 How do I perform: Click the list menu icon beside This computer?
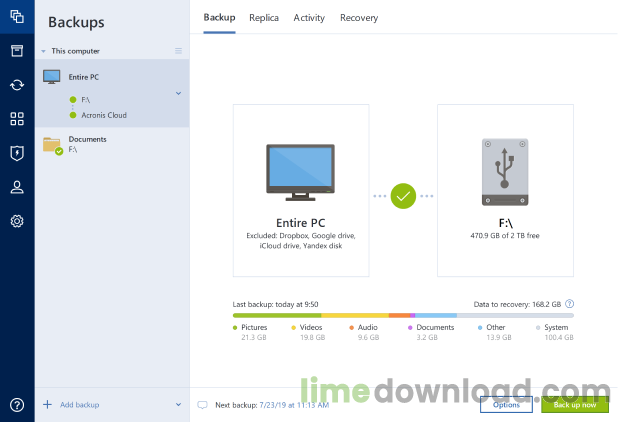[179, 51]
